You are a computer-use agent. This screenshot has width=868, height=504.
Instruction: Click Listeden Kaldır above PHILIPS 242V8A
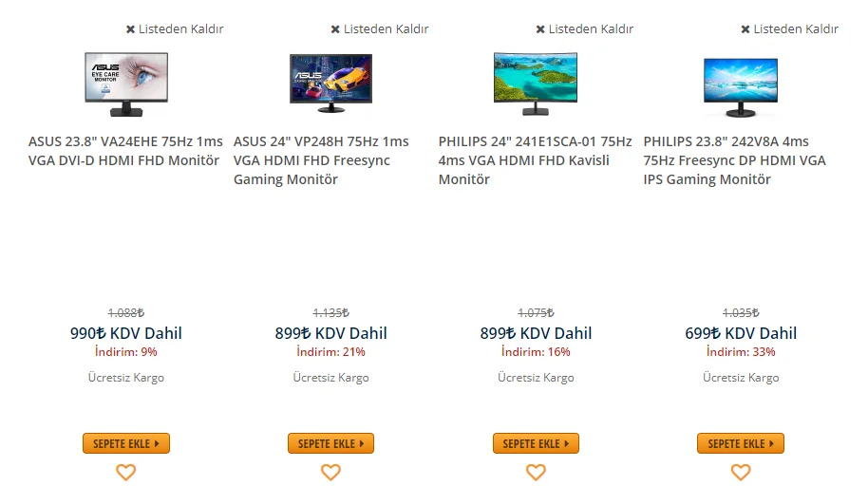[790, 28]
